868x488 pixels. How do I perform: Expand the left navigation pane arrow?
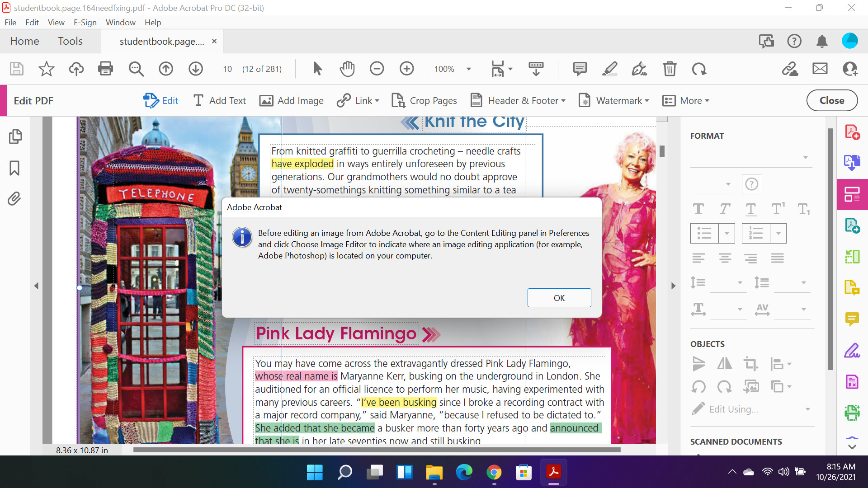pyautogui.click(x=37, y=286)
